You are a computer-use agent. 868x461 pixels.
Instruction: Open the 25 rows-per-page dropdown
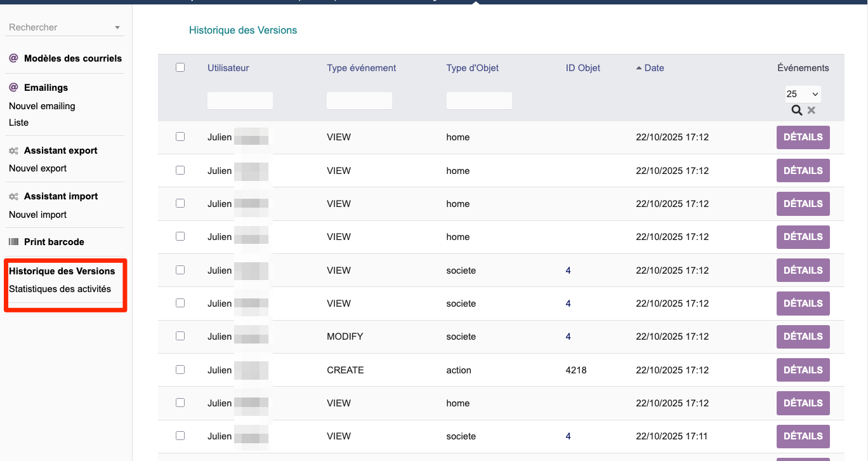[803, 94]
